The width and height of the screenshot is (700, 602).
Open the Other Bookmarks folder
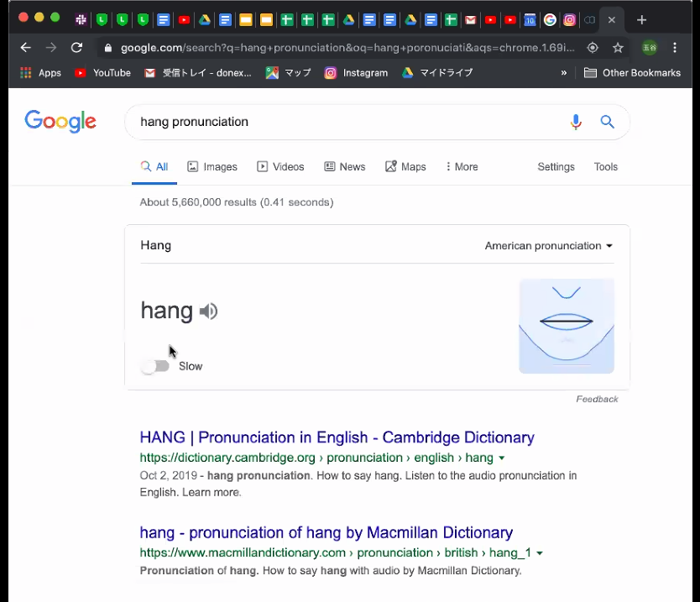click(x=632, y=73)
